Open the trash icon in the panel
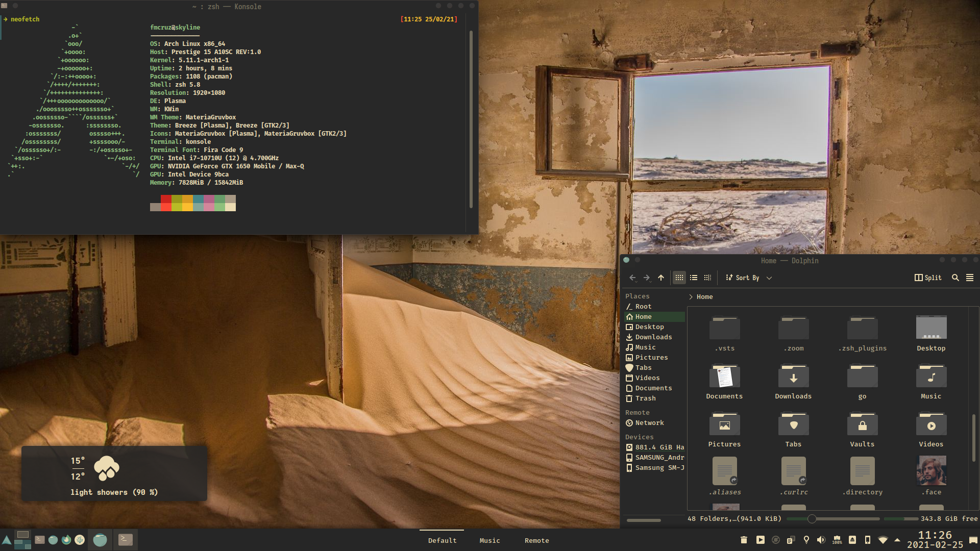Screen dimensions: 980x551 pos(744,540)
